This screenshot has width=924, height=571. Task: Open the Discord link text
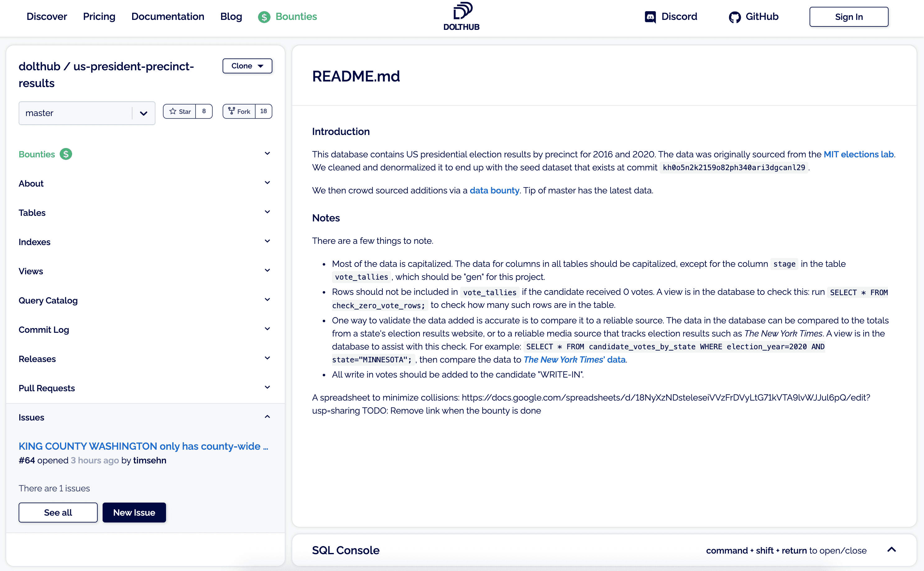tap(679, 16)
